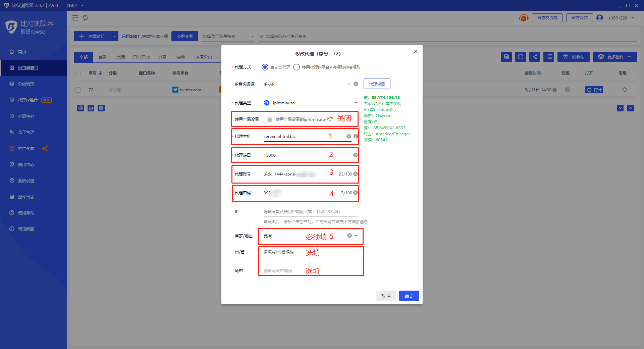Close the modify proxy dialog
Screen dimensions: 644x349
[x=416, y=51]
